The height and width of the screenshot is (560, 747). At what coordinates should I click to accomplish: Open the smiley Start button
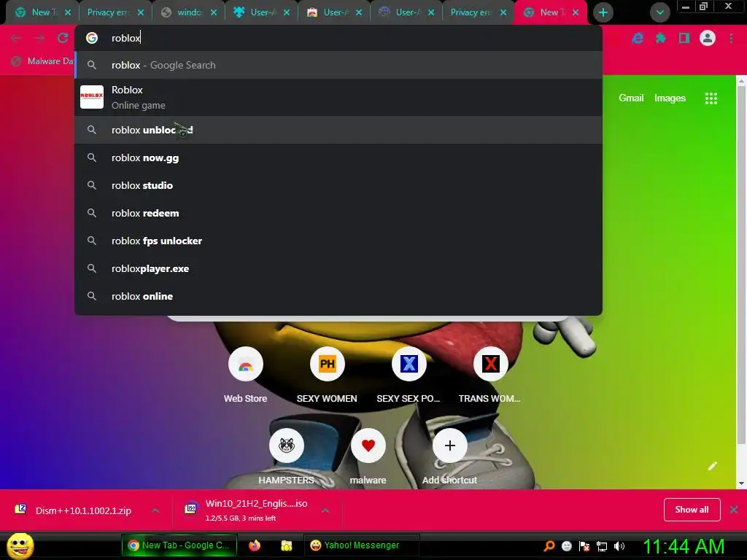pos(20,545)
